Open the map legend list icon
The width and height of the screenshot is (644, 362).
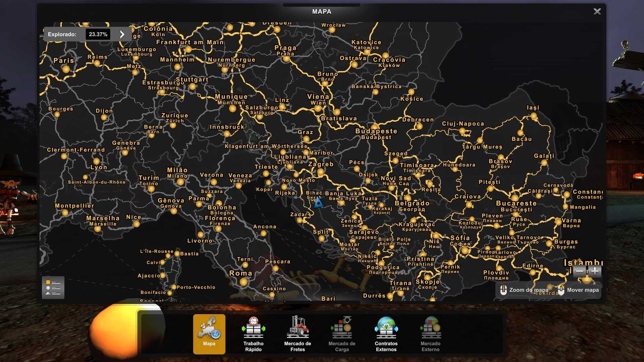(53, 288)
